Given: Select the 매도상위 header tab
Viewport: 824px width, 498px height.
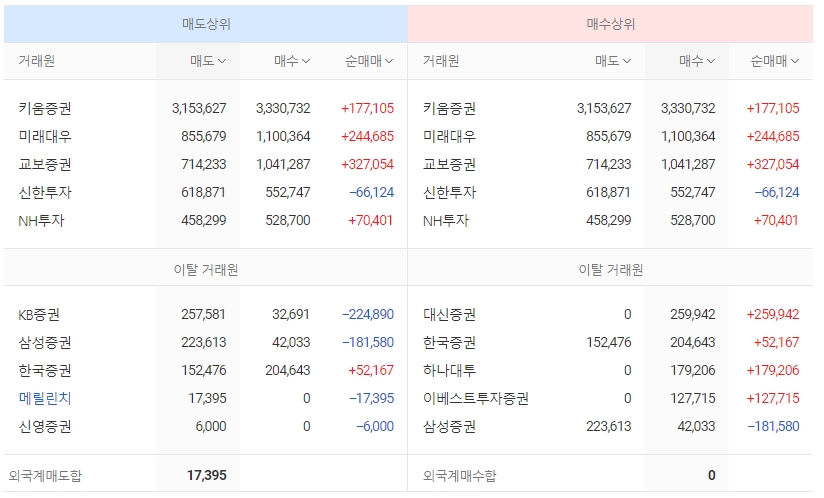Looking at the screenshot, I should [x=206, y=24].
